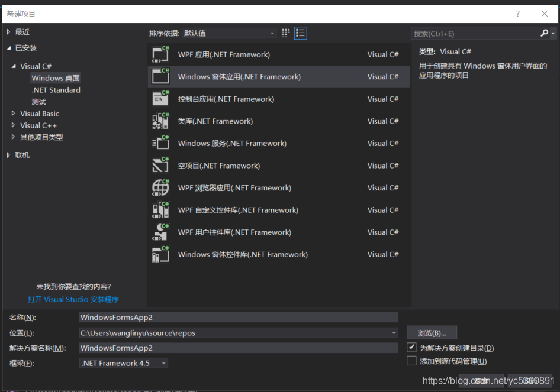
Task: Select WPF 应用(.NET Framework) row text
Action: click(224, 54)
